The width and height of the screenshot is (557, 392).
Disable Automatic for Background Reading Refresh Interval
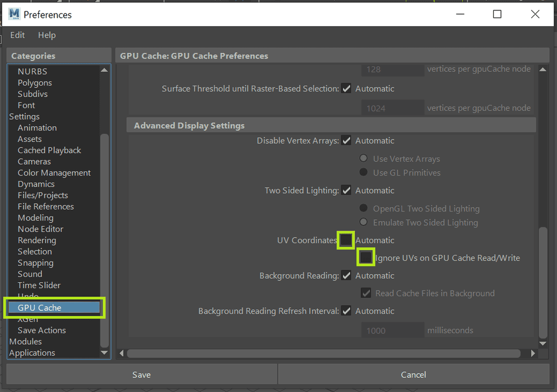pyautogui.click(x=346, y=310)
